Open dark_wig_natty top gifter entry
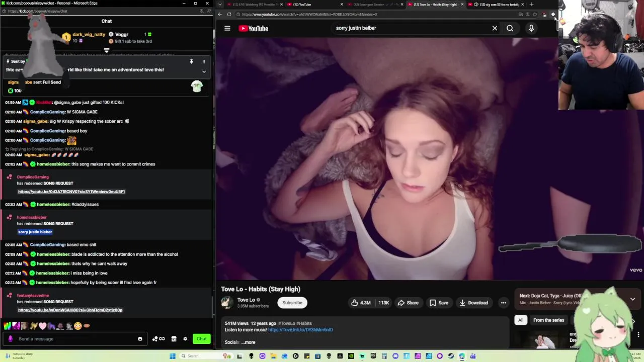 tap(84, 37)
